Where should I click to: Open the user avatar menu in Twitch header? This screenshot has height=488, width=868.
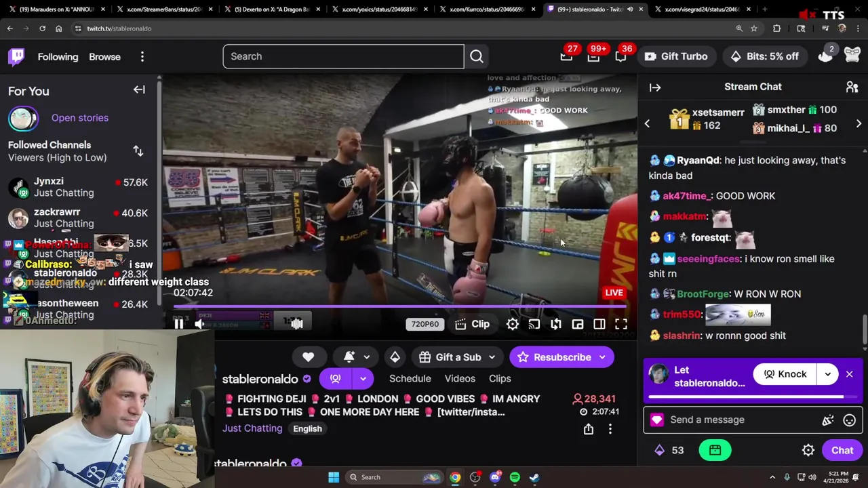852,56
